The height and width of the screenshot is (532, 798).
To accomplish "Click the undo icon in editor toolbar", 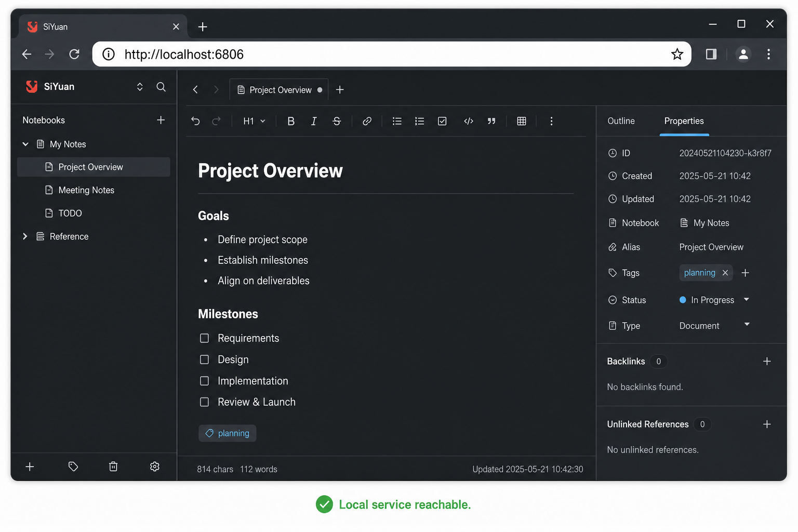I will (x=195, y=121).
